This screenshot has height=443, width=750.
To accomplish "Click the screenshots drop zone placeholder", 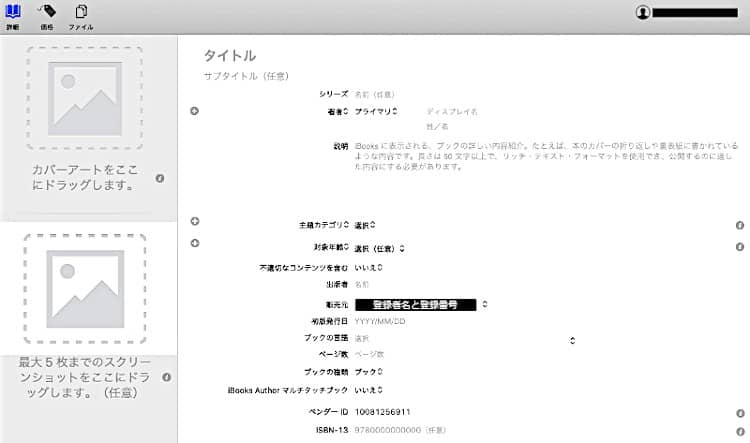I will click(x=85, y=289).
